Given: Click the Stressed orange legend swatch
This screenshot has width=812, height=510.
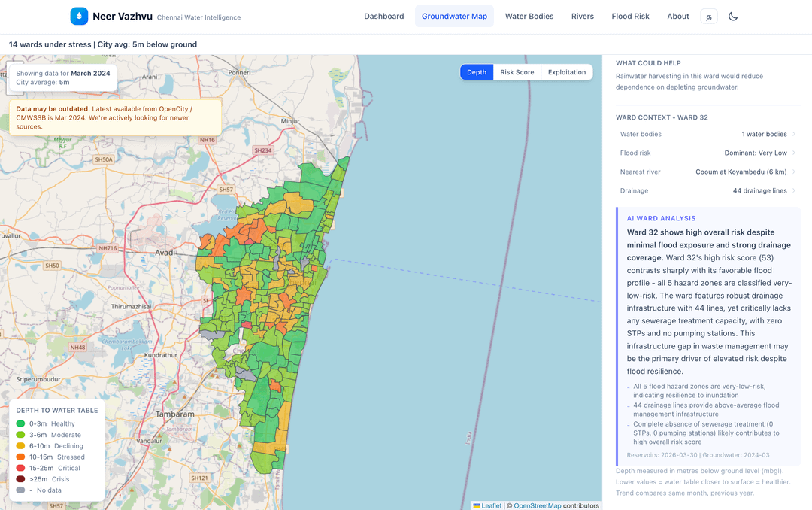Looking at the screenshot, I should tap(21, 457).
